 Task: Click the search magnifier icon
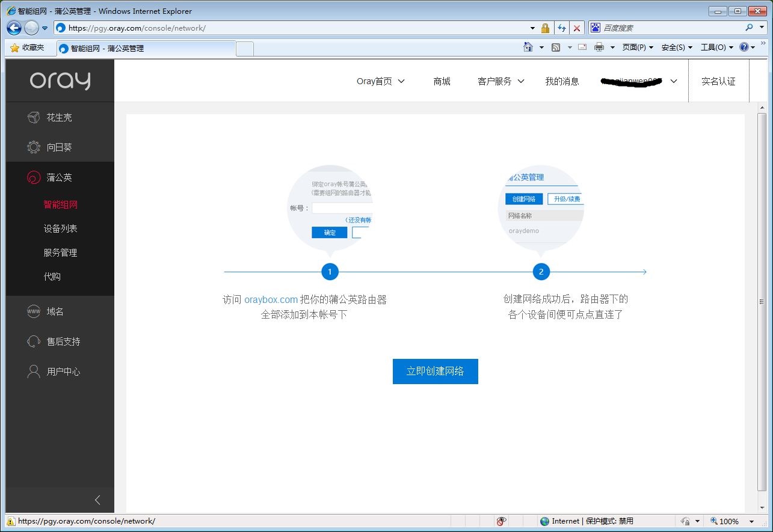(749, 28)
